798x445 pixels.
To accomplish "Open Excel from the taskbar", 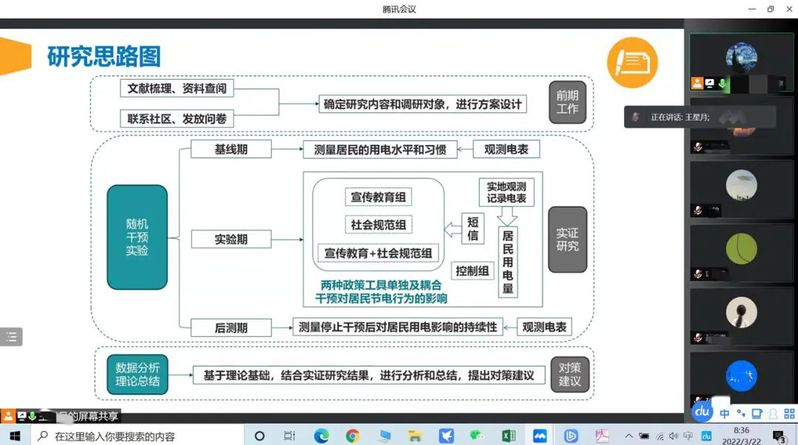I will tap(507, 436).
